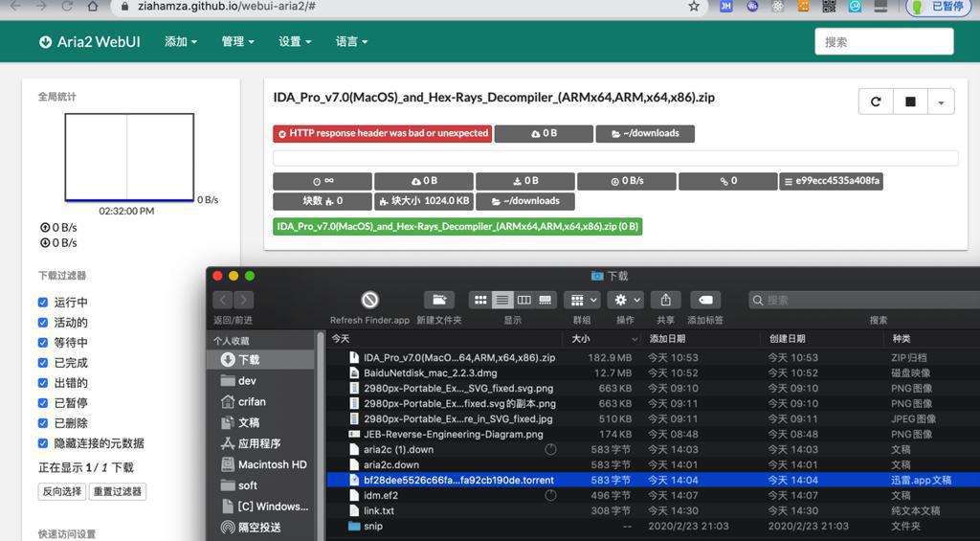
Task: Toggle the 活动的 filter checkbox
Action: pos(42,323)
